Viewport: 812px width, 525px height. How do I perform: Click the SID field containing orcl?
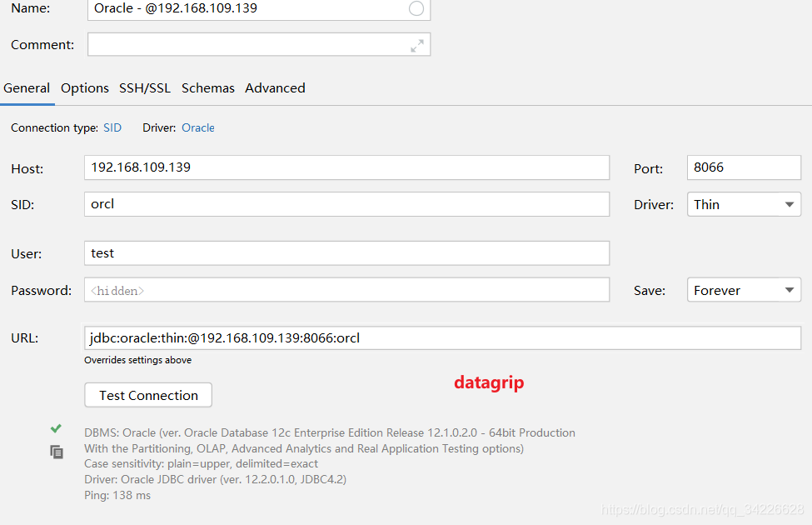click(x=346, y=204)
